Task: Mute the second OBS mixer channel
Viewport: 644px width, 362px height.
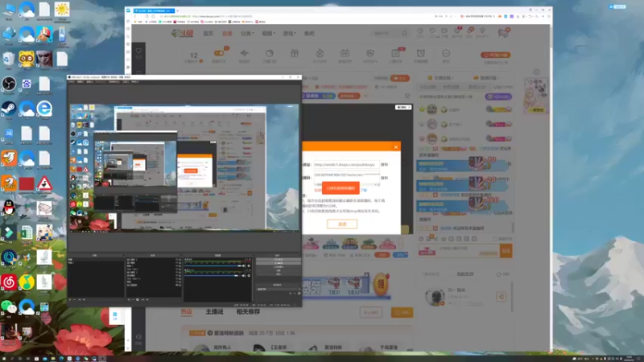Action: point(244,275)
